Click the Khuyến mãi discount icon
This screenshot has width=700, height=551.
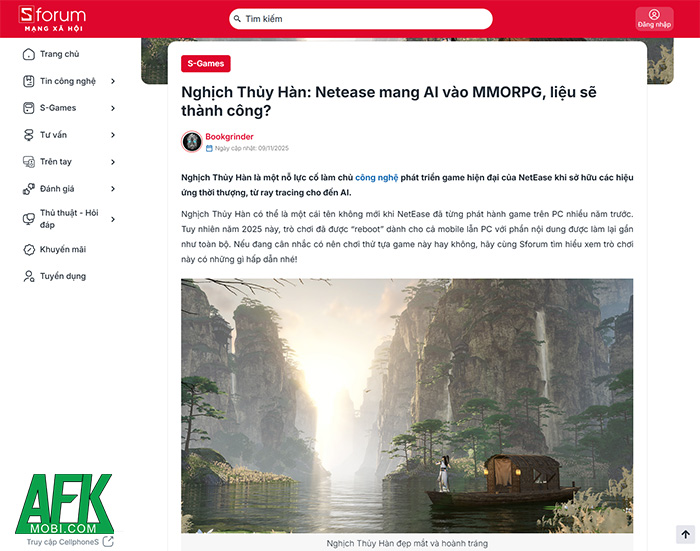point(29,250)
